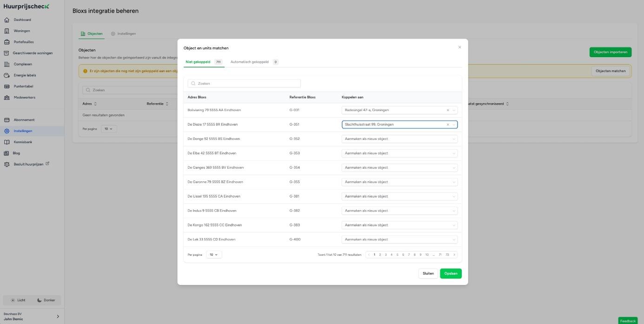Open Portefeuilles via its sidebar icon
Screen dimensions: 644x324
[x=7, y=42]
